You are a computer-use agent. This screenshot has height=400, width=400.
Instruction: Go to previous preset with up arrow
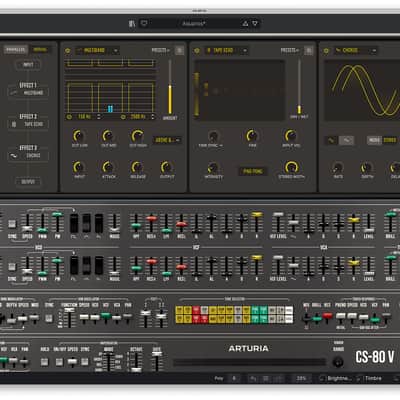(x=245, y=23)
